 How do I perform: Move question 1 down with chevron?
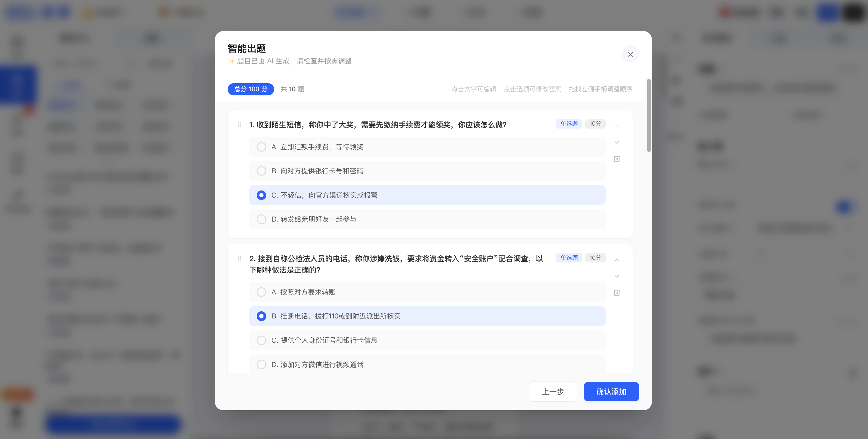click(x=617, y=142)
